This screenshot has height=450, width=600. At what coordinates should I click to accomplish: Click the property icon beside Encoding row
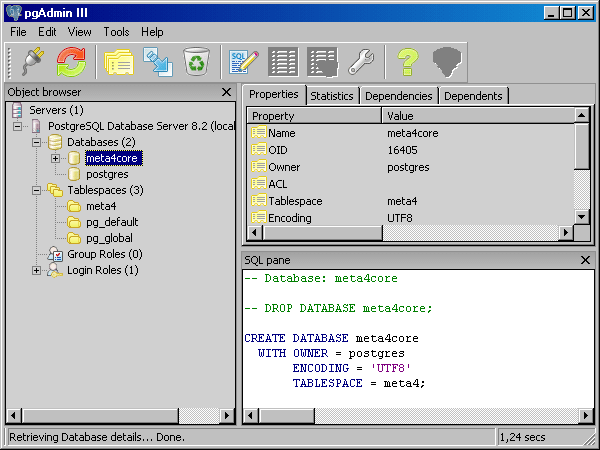click(259, 217)
